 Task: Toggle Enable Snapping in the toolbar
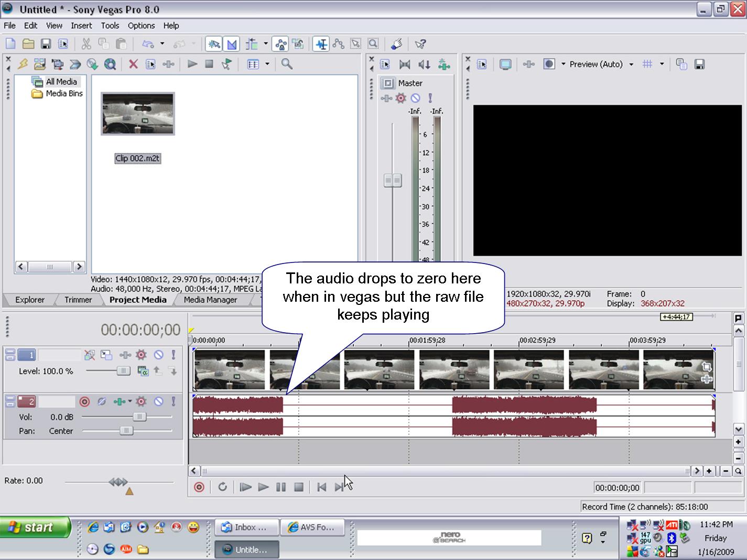(213, 44)
